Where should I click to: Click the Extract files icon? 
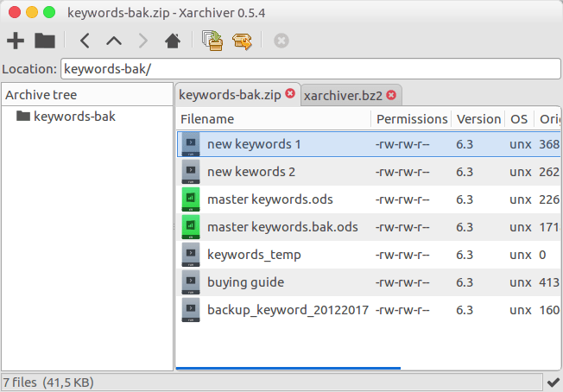point(242,41)
